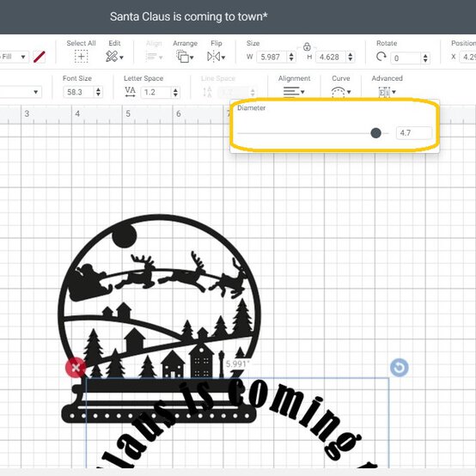476x476 pixels.
Task: Open the Flip options dropdown
Action: pyautogui.click(x=216, y=57)
